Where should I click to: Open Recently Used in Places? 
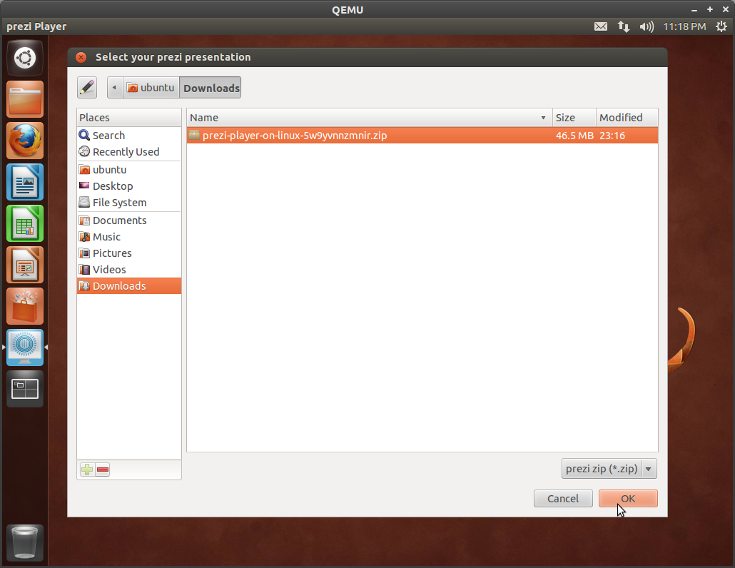129,152
